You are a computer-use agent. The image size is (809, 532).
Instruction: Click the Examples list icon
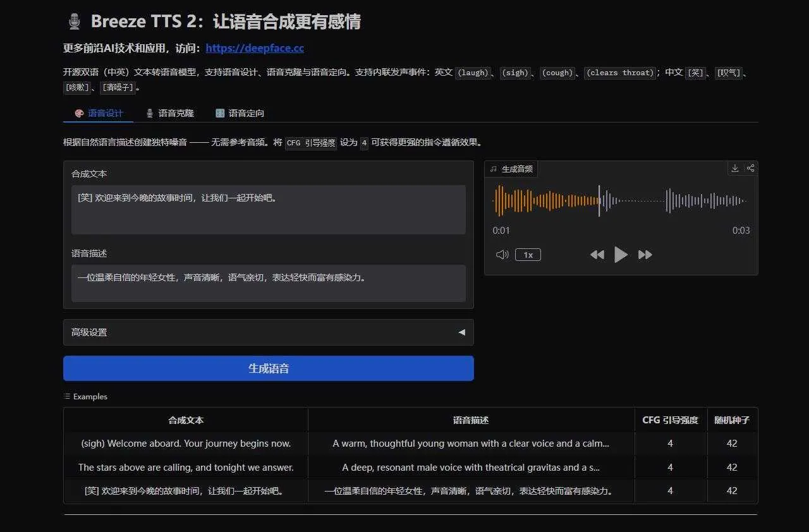click(67, 397)
